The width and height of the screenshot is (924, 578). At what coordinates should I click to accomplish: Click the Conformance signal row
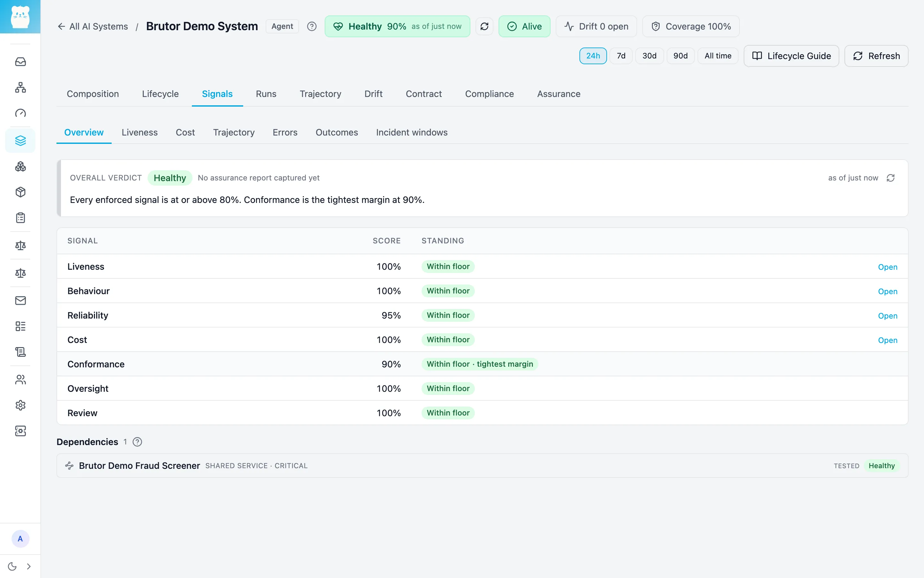click(x=482, y=364)
